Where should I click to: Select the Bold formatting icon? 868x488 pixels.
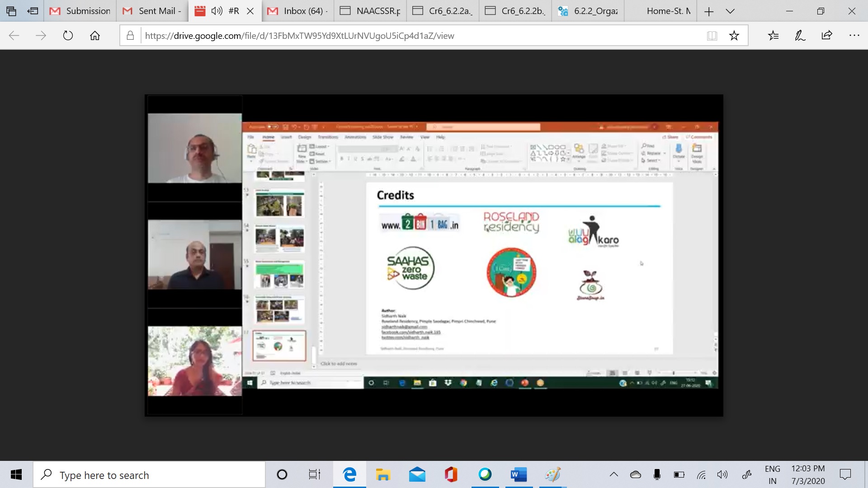coord(342,158)
